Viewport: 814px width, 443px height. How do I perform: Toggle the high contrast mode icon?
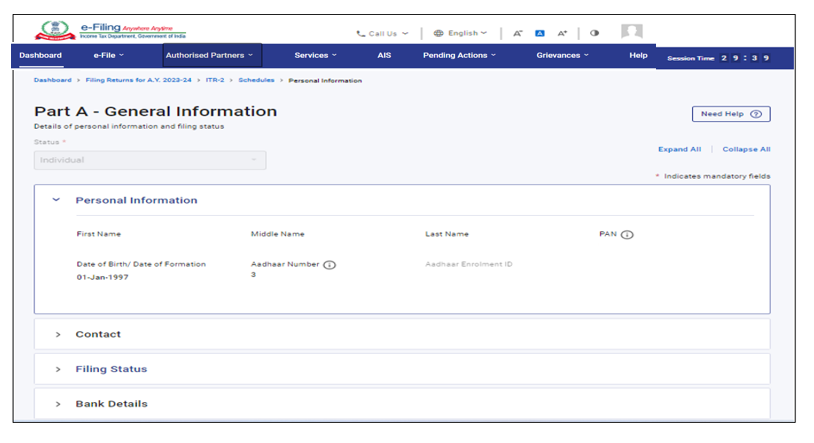tap(594, 33)
